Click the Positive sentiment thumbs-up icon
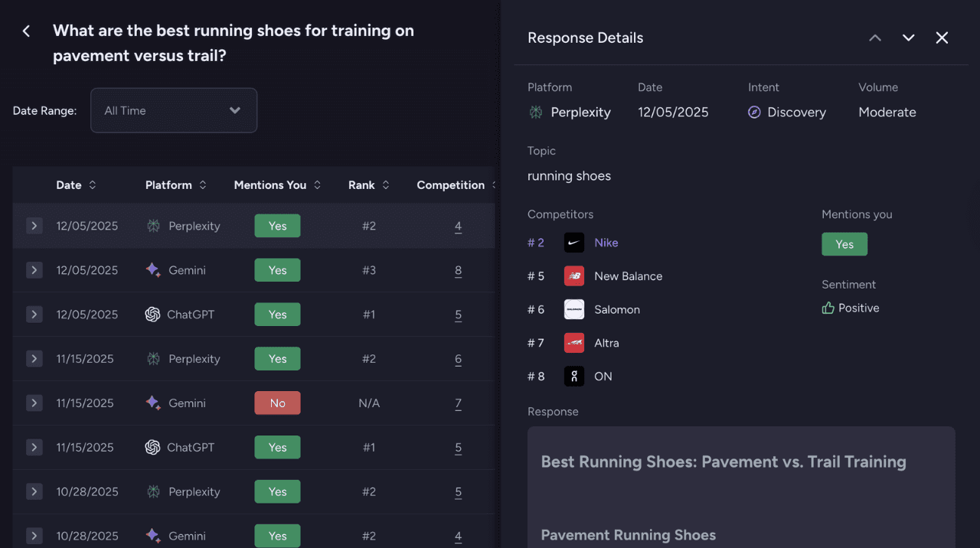This screenshot has width=980, height=548. (828, 308)
